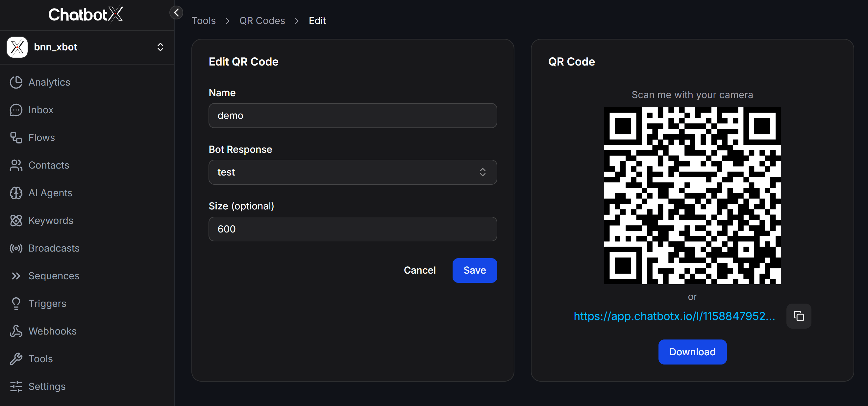Cancel editing the QR code
The height and width of the screenshot is (406, 868).
point(419,270)
